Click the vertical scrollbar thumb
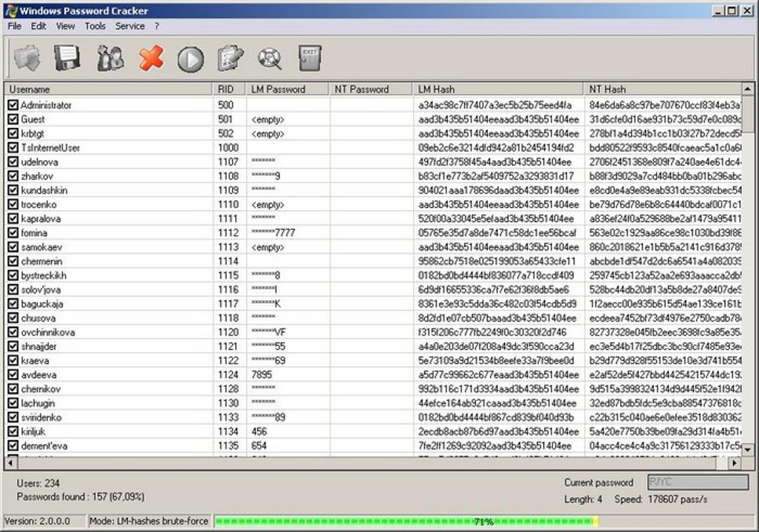This screenshot has width=759, height=532. [x=747, y=113]
